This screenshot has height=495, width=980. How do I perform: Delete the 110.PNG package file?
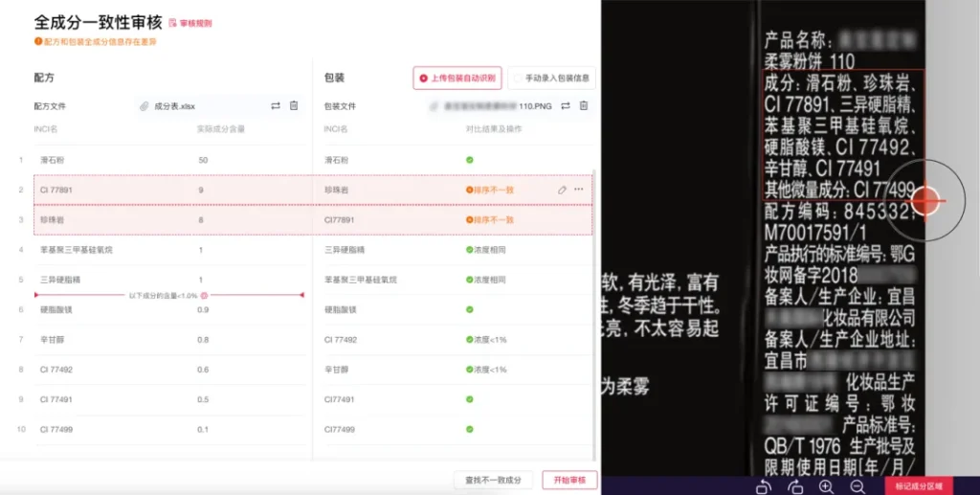[x=584, y=105]
